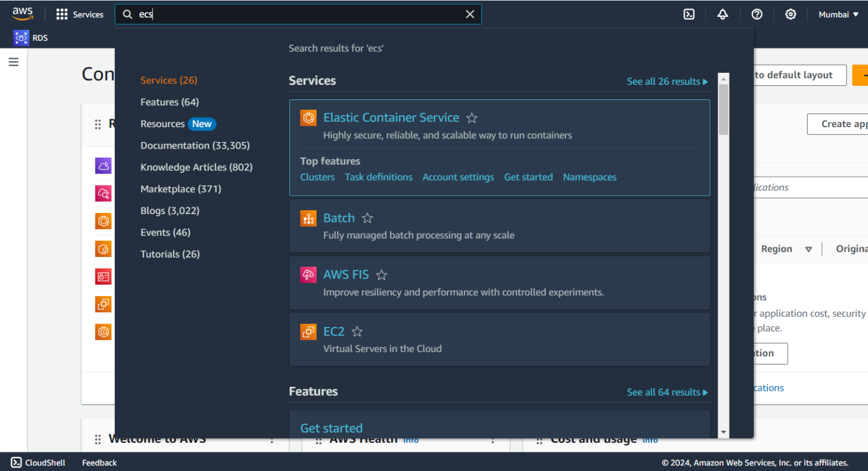Click the IAM card icon in Recently visited
The height and width of the screenshot is (471, 868).
tap(103, 276)
